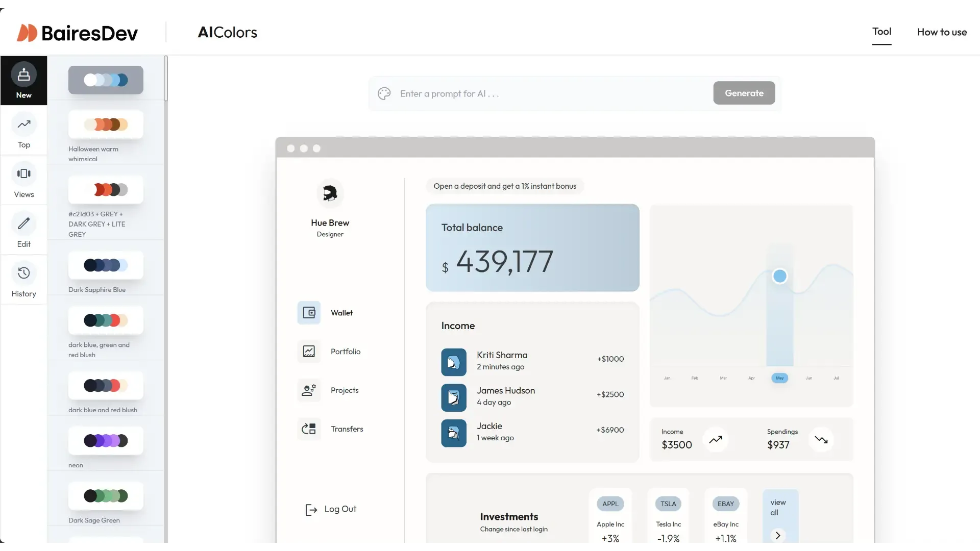Open the History clock icon
980x551 pixels.
pyautogui.click(x=23, y=273)
